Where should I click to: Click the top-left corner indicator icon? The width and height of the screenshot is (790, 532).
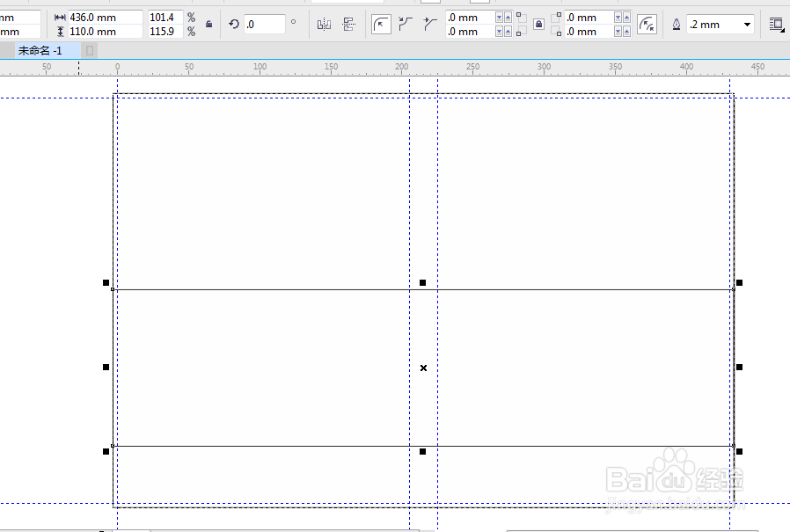(x=521, y=18)
